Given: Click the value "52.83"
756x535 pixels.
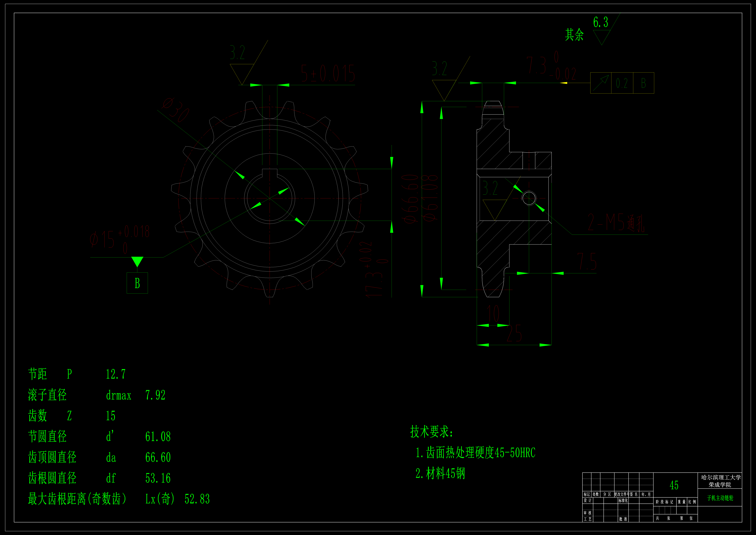Looking at the screenshot, I should (x=197, y=499).
